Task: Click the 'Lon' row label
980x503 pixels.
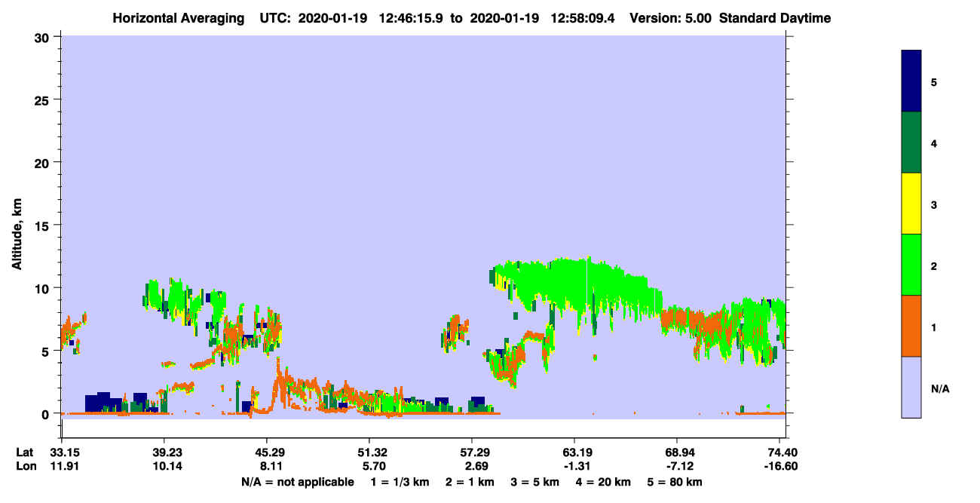Action: click(25, 466)
